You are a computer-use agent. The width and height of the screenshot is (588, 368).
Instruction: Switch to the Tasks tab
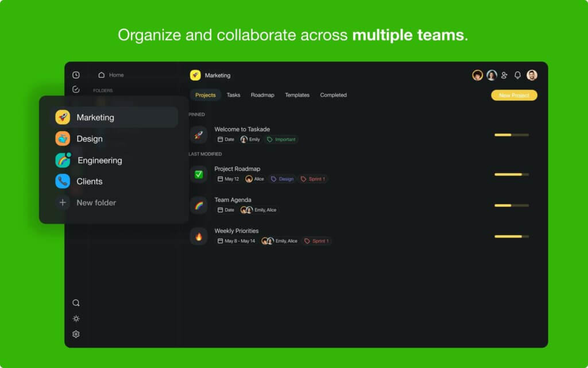pos(233,95)
